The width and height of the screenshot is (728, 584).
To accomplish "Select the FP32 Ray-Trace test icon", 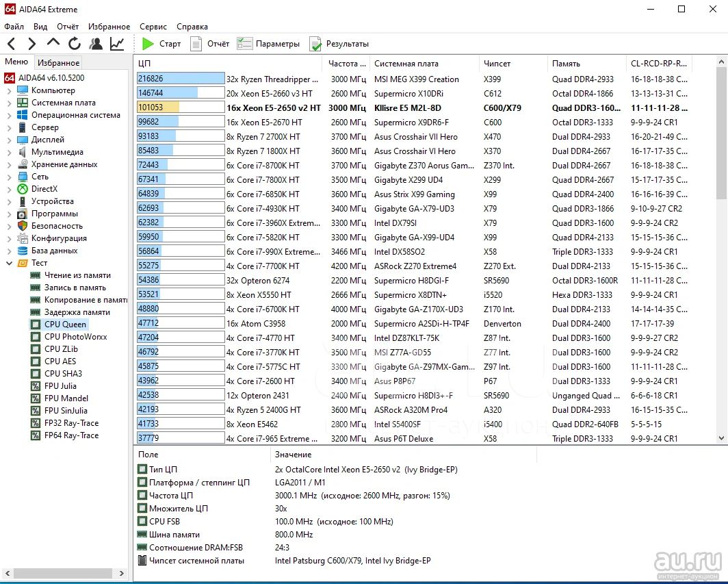I will (x=36, y=423).
